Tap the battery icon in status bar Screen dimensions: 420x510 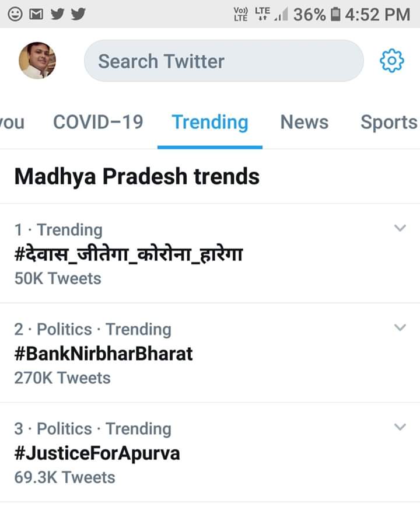(335, 14)
